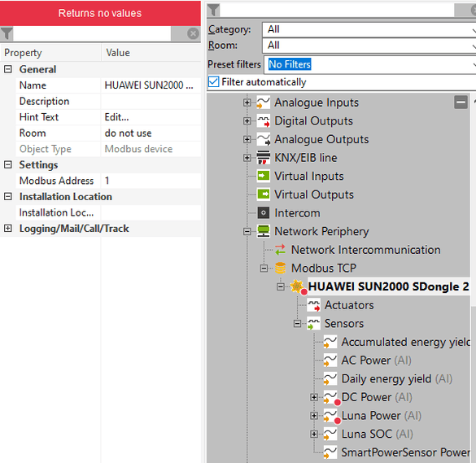Select the Network Intercommunication tree item label
Screen dimensions: 476x463
pos(366,250)
